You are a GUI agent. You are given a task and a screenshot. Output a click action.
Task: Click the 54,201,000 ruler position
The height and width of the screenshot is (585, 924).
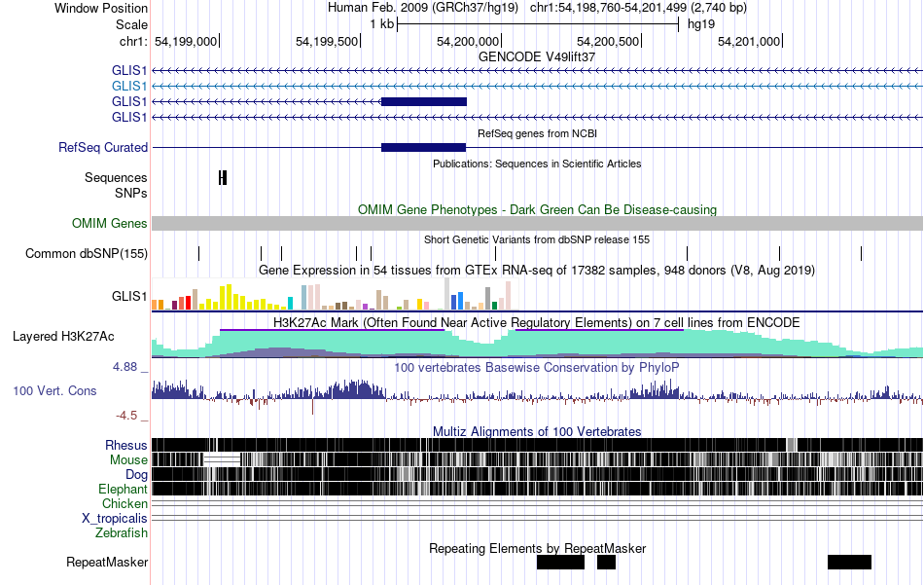[749, 42]
